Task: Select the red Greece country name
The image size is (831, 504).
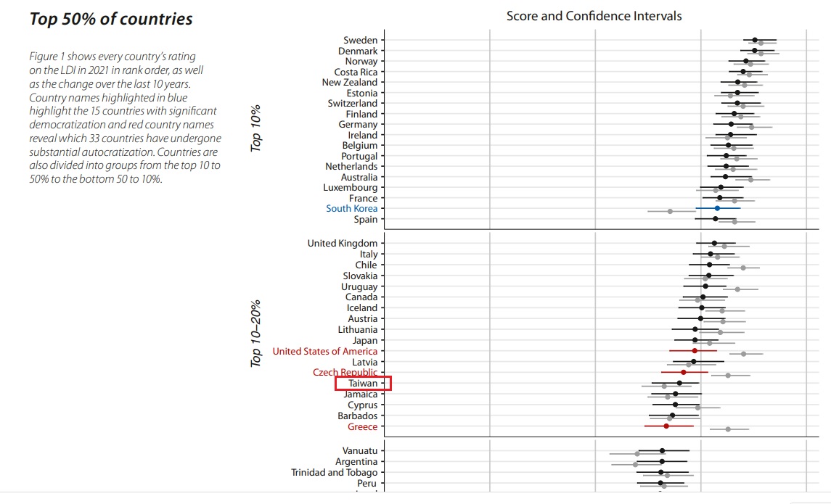Action: [x=362, y=427]
